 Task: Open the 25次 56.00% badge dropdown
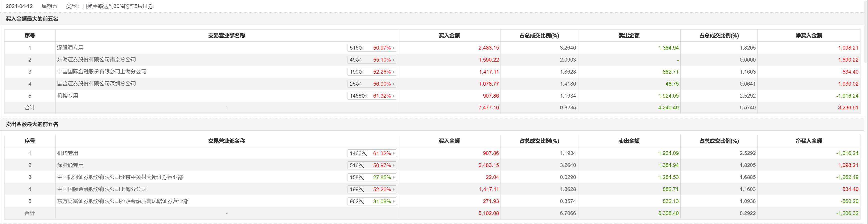click(393, 84)
